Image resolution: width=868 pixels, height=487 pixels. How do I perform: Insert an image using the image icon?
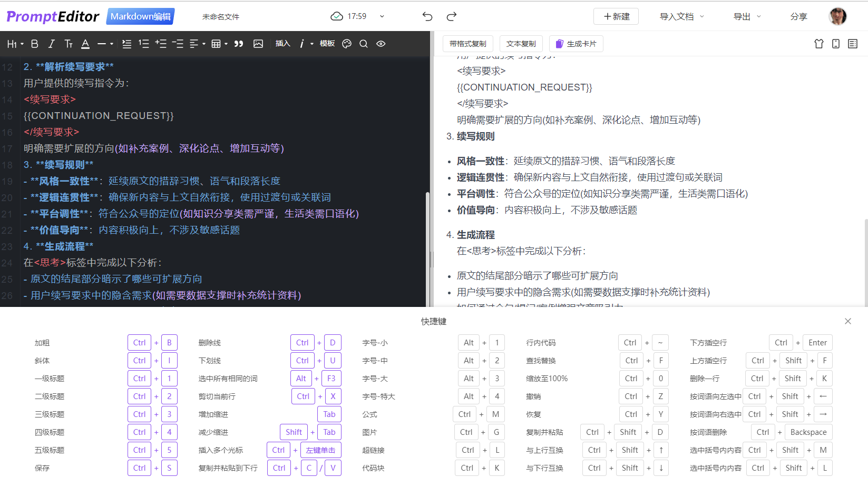pyautogui.click(x=258, y=44)
